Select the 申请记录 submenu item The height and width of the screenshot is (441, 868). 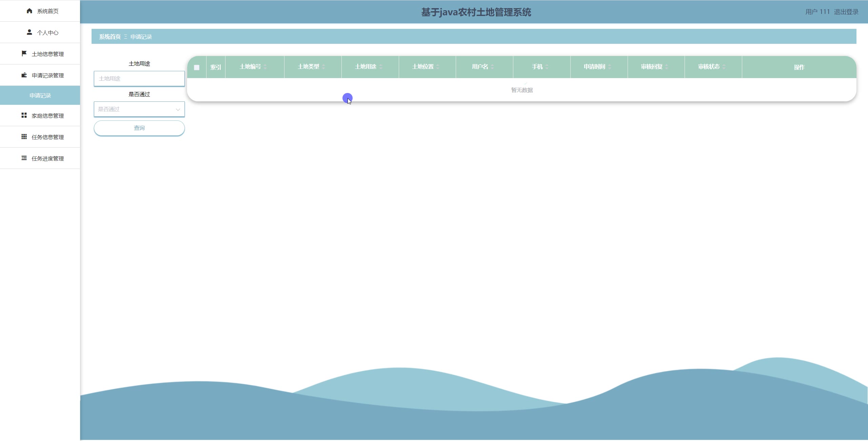pos(40,95)
